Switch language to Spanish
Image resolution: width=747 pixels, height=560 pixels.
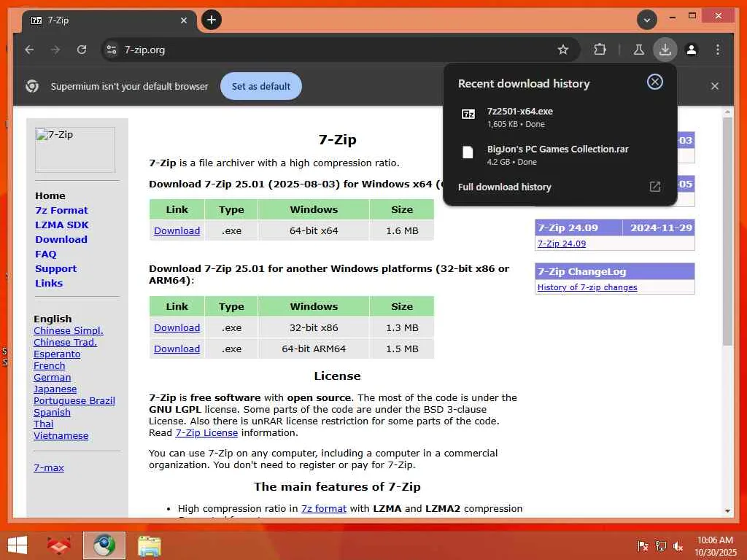pyautogui.click(x=52, y=413)
